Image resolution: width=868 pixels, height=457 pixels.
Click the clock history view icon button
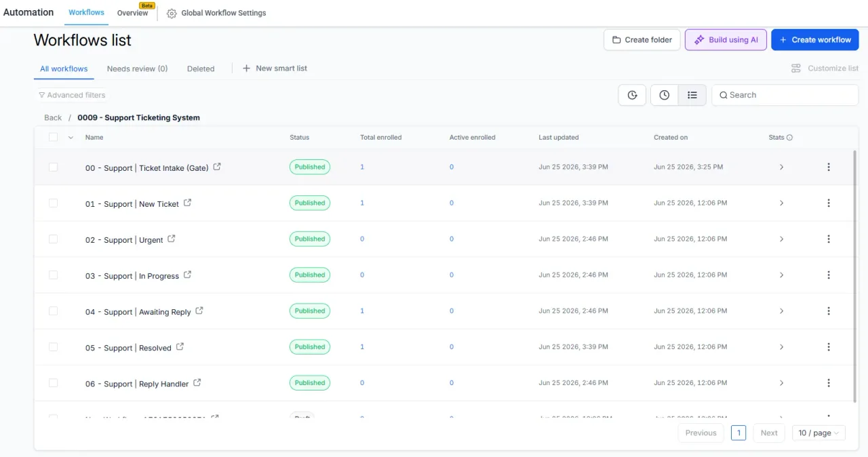click(665, 95)
